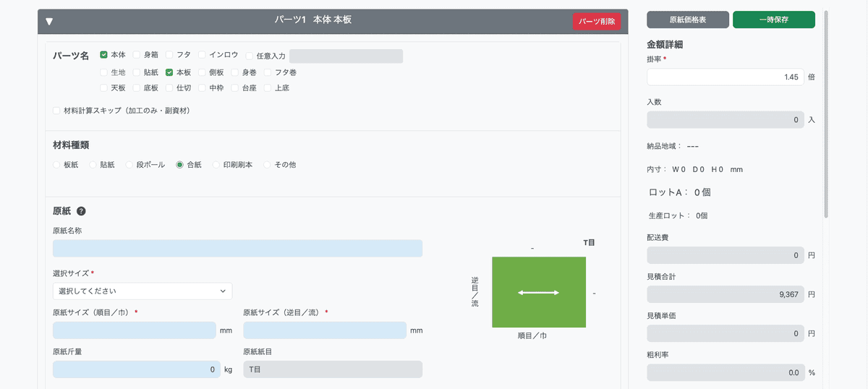Click the 入数 field
Screen dimensions: 868x389
point(725,119)
